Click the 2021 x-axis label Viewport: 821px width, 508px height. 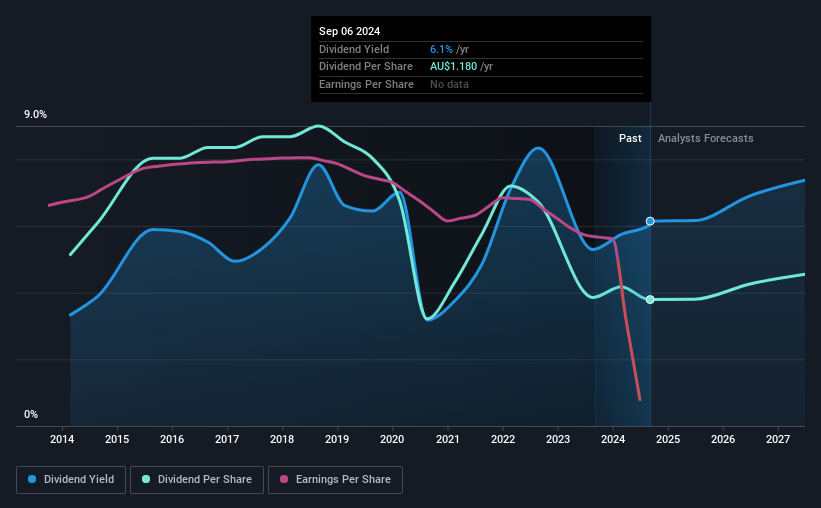point(448,439)
